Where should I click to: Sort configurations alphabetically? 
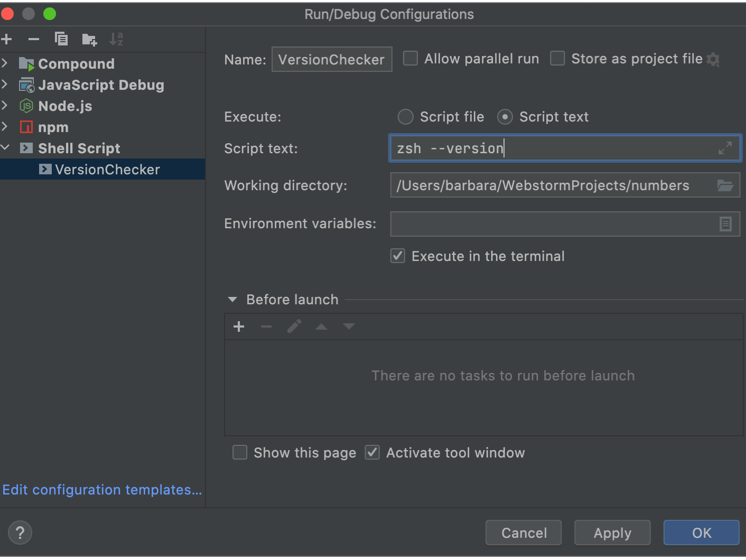116,39
